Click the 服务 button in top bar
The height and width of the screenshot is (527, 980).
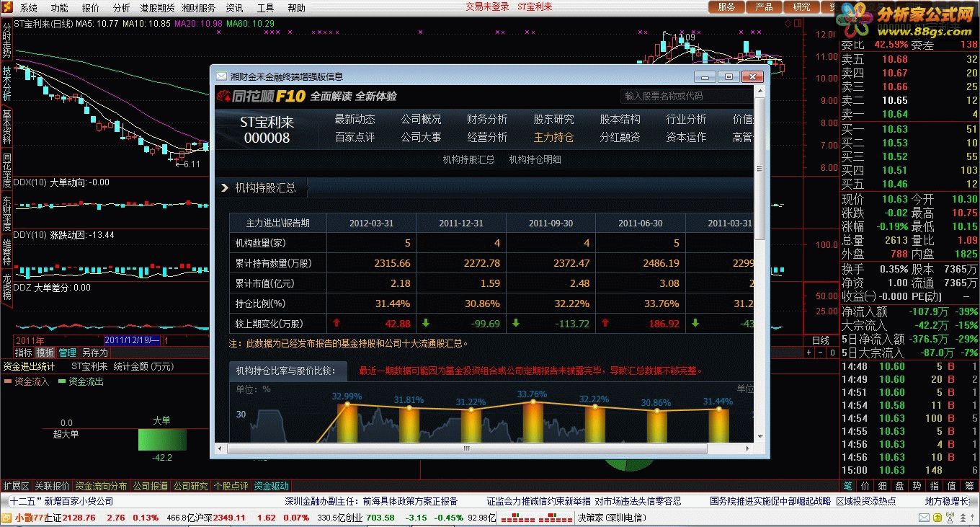pyautogui.click(x=726, y=7)
